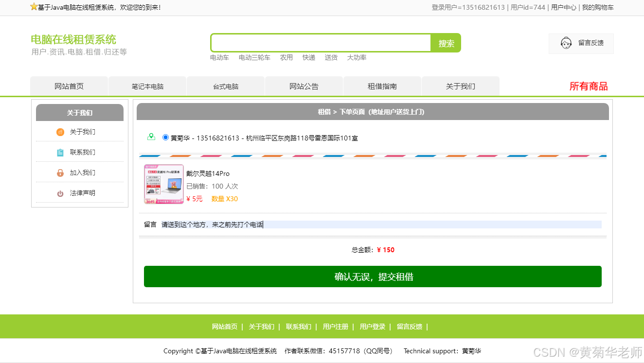Click the lock icon next to 加入我们
644x363 pixels.
click(60, 173)
